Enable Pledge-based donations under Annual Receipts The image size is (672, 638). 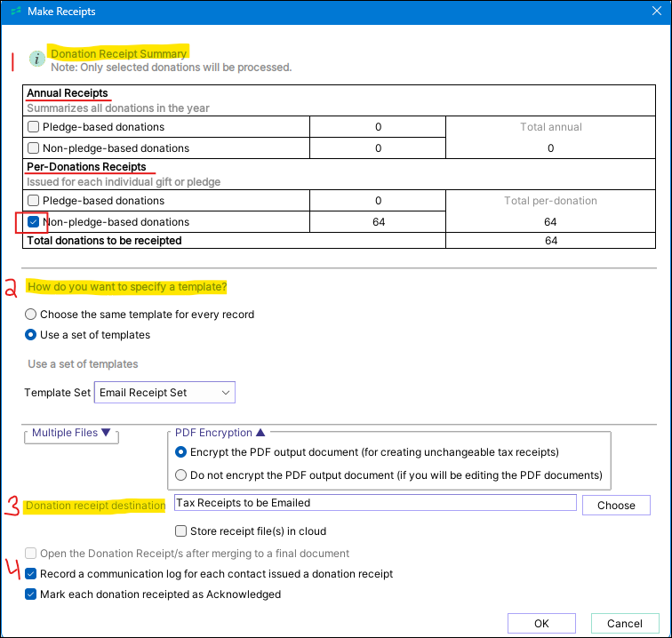tap(34, 127)
